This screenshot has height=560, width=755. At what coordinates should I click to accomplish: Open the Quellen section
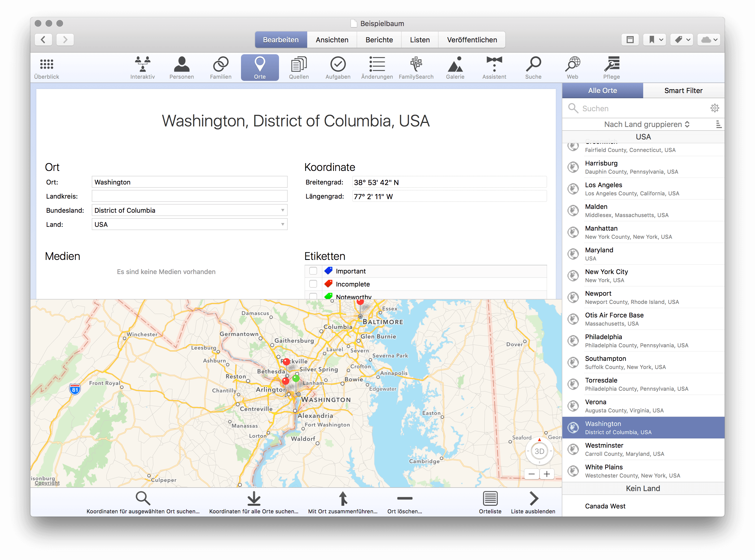299,68
